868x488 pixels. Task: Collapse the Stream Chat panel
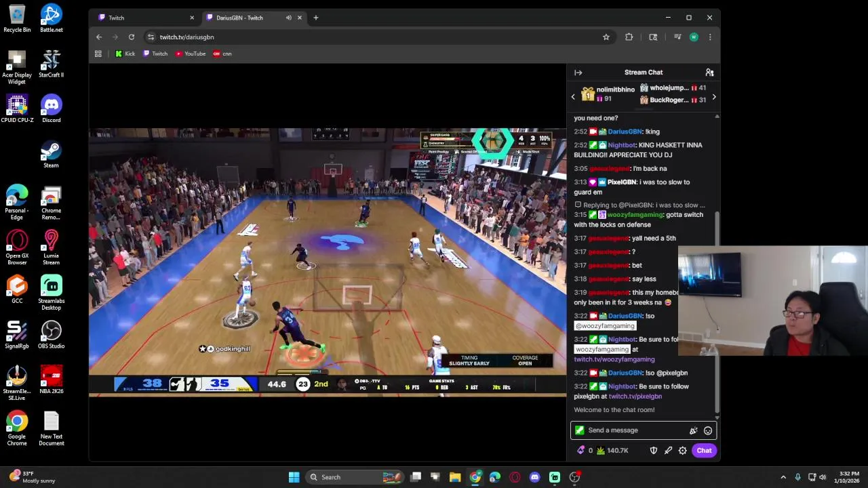coord(578,73)
